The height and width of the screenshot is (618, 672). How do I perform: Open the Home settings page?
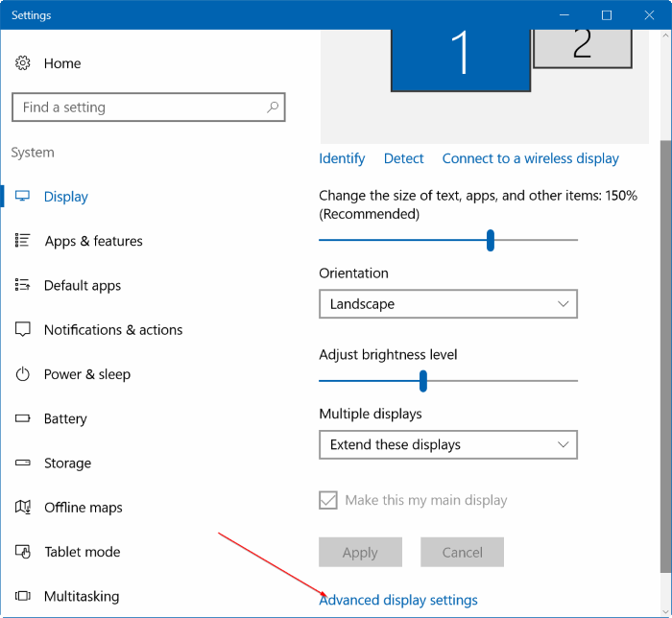(x=62, y=63)
